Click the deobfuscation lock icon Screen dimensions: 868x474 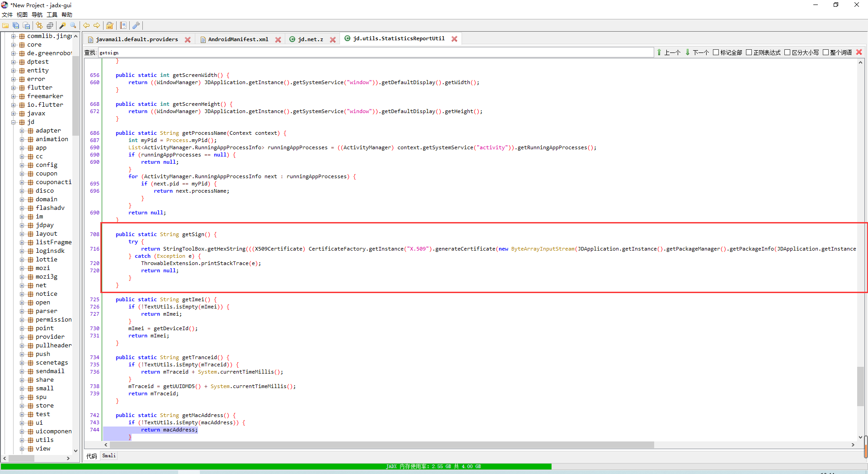(x=109, y=26)
